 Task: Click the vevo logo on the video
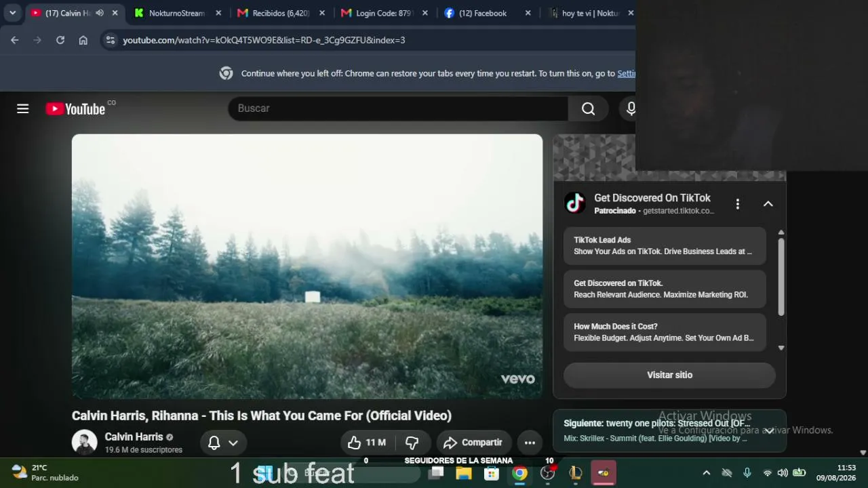click(517, 379)
